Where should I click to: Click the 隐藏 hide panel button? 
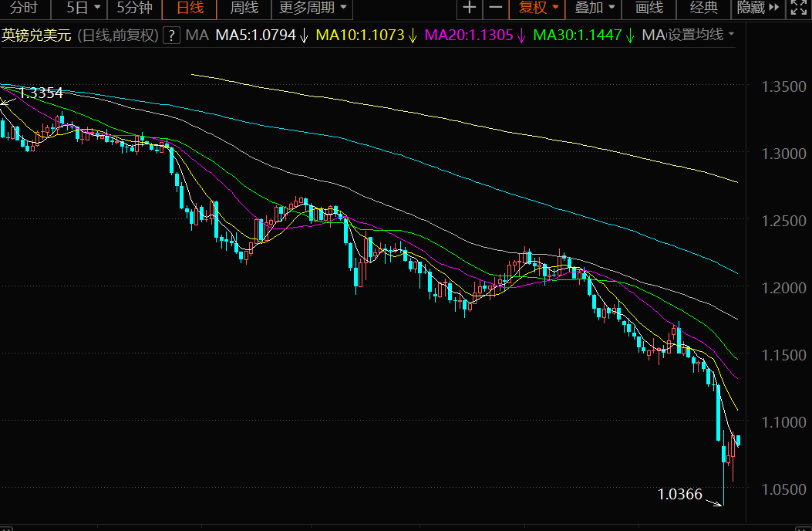click(757, 8)
